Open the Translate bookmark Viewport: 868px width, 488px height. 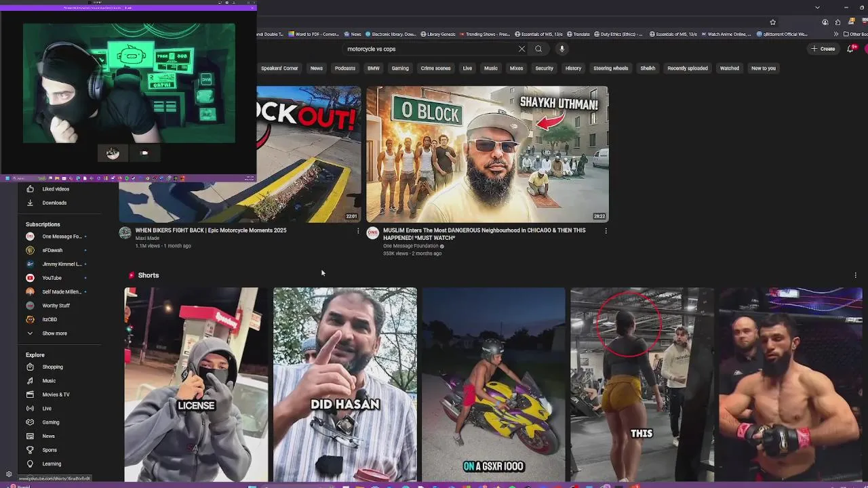click(578, 34)
